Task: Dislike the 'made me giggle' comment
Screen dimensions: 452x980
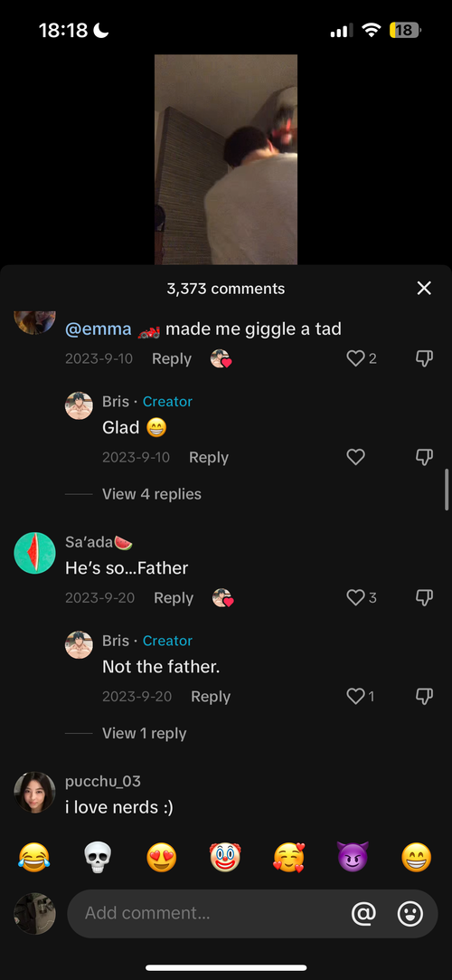Action: (x=424, y=358)
